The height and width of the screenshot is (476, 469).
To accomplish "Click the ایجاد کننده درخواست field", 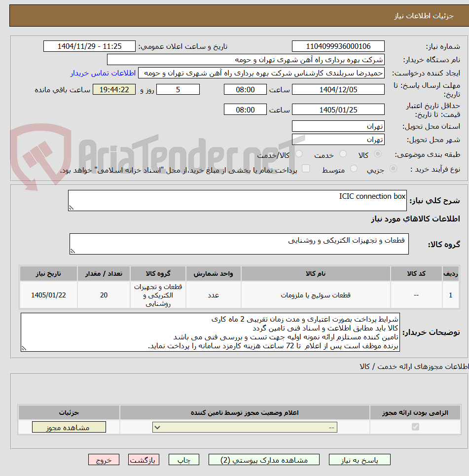I will click(x=261, y=73).
